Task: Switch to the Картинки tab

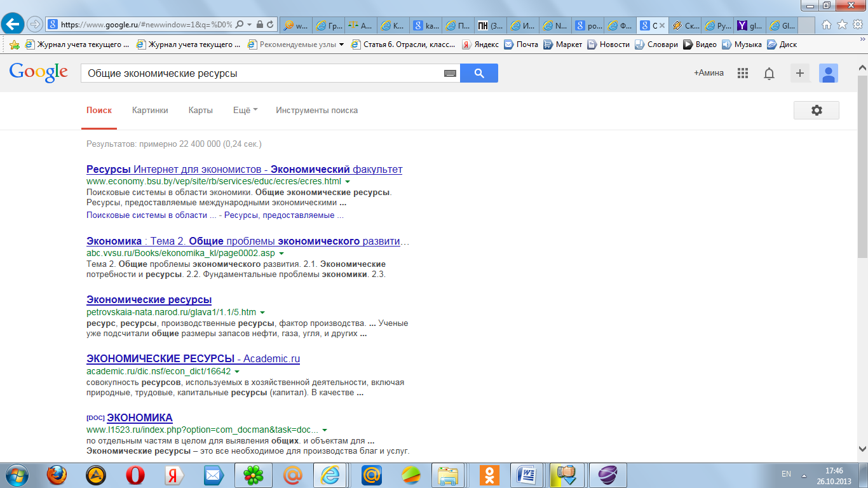Action: pyautogui.click(x=150, y=110)
